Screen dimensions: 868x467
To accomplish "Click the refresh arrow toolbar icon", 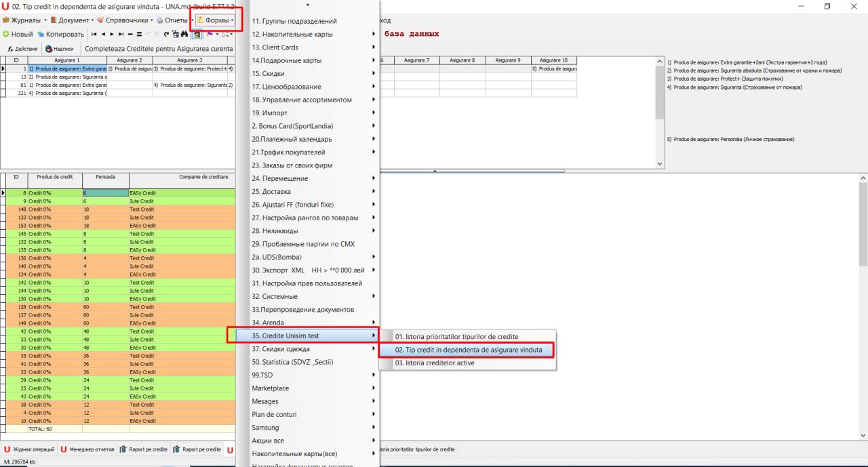I will [x=166, y=34].
